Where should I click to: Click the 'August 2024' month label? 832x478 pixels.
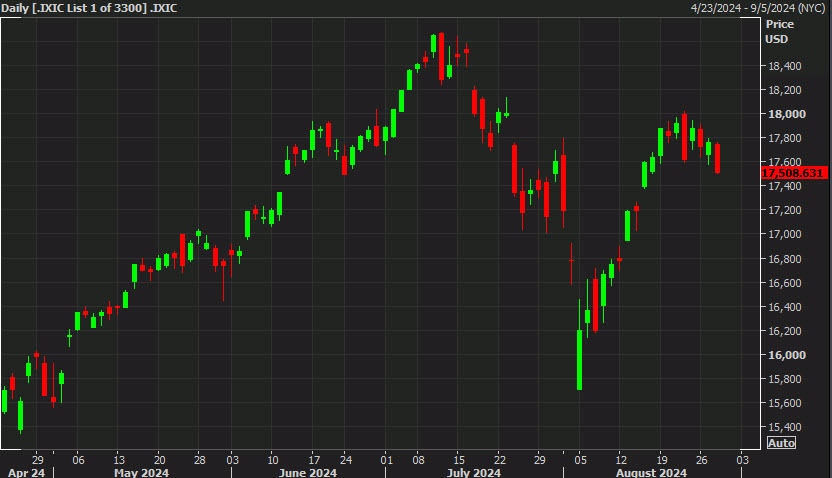[x=651, y=472]
